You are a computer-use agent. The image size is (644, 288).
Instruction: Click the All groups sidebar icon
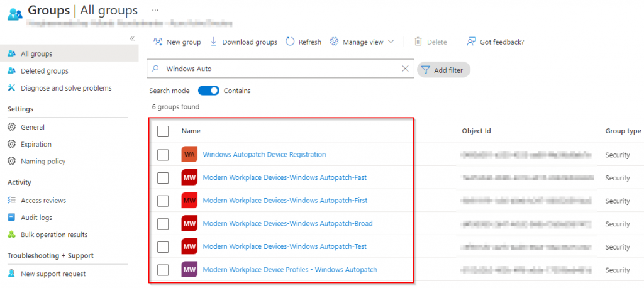11,54
